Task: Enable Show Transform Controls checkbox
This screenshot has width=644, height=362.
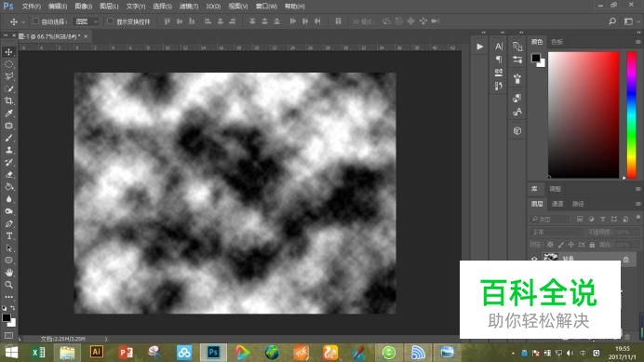Action: pos(110,21)
